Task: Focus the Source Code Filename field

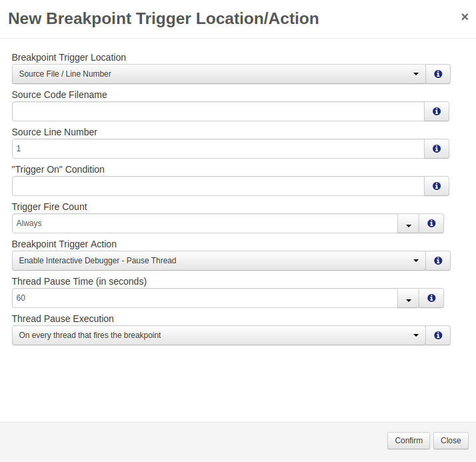Action: [218, 111]
